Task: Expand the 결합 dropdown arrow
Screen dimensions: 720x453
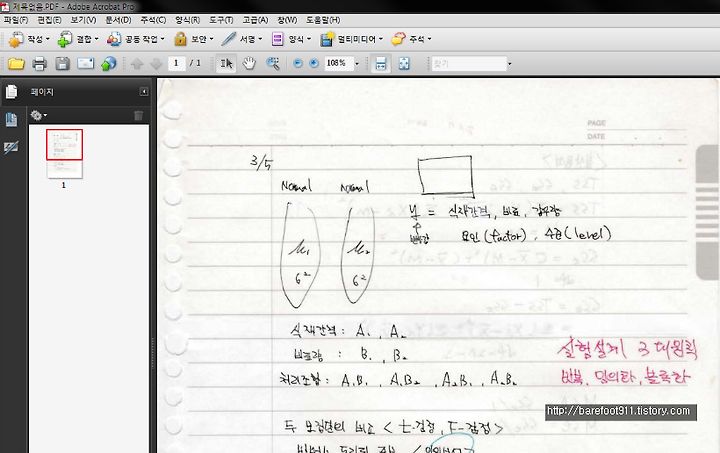Action: pos(96,39)
